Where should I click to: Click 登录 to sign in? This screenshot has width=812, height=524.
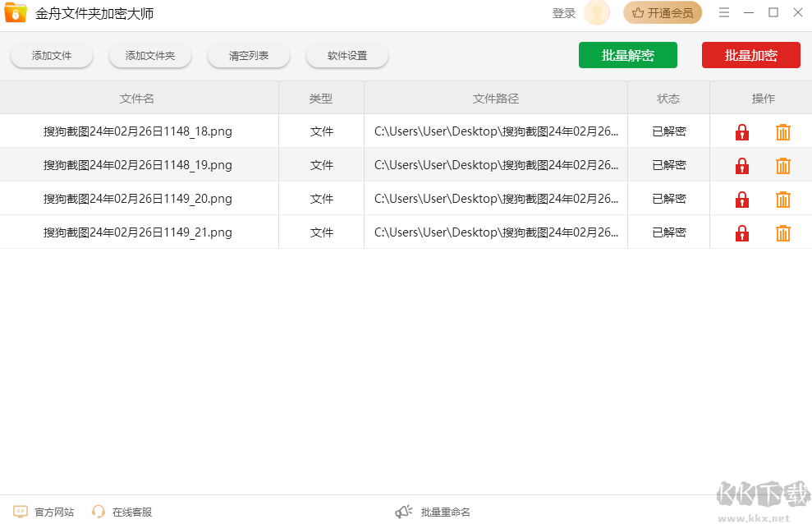[563, 12]
